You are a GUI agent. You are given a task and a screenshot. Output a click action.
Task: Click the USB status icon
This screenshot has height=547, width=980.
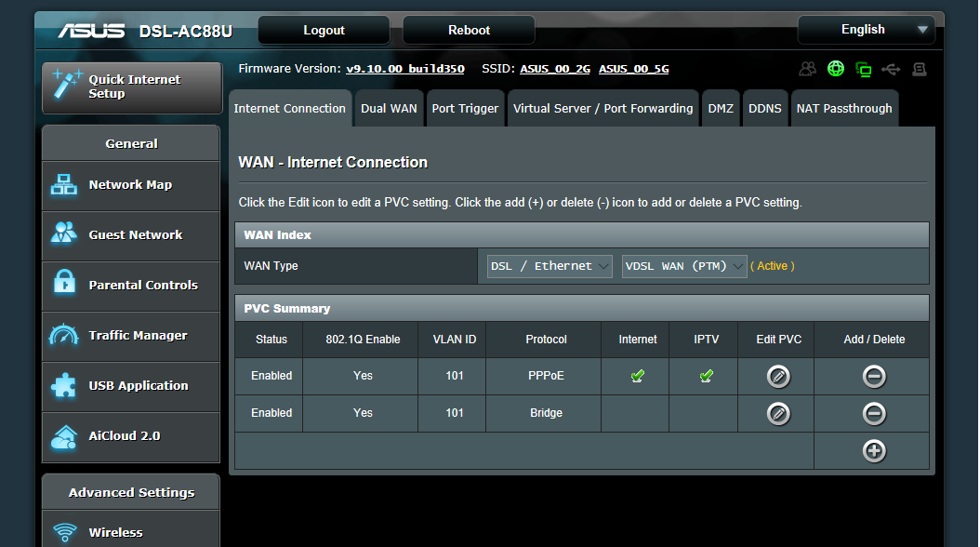point(892,69)
